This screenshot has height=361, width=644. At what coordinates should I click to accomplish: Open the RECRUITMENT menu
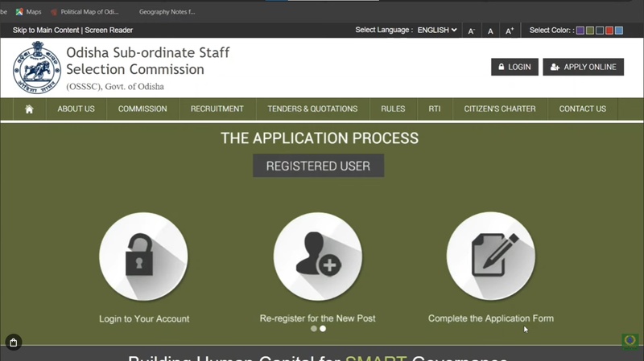[217, 109]
